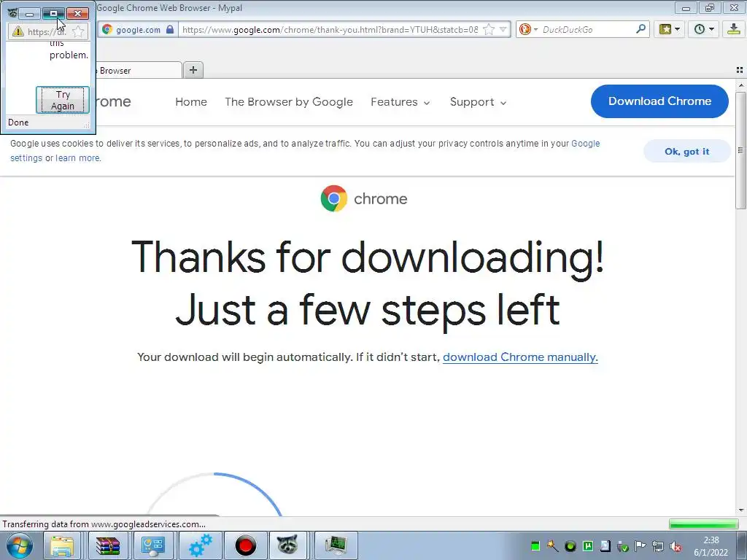Viewport: 747px width, 560px height.
Task: Click the green page loading progress bar
Action: pos(704,524)
